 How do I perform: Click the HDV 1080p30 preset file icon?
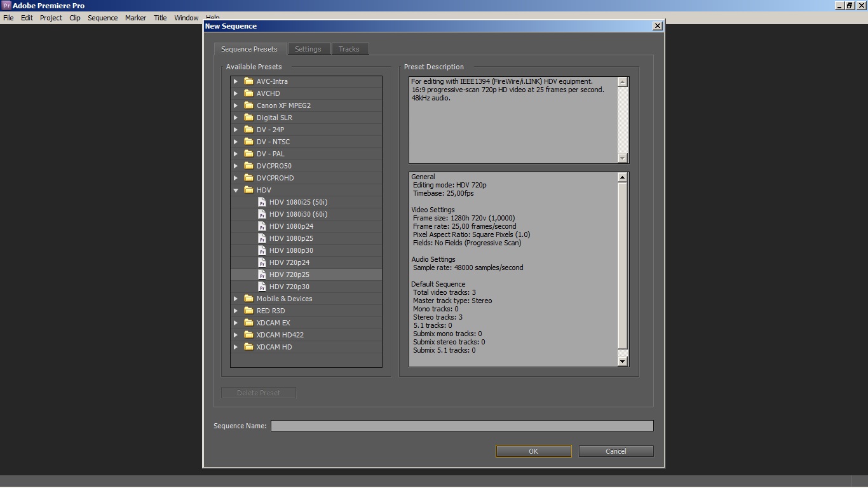click(262, 250)
